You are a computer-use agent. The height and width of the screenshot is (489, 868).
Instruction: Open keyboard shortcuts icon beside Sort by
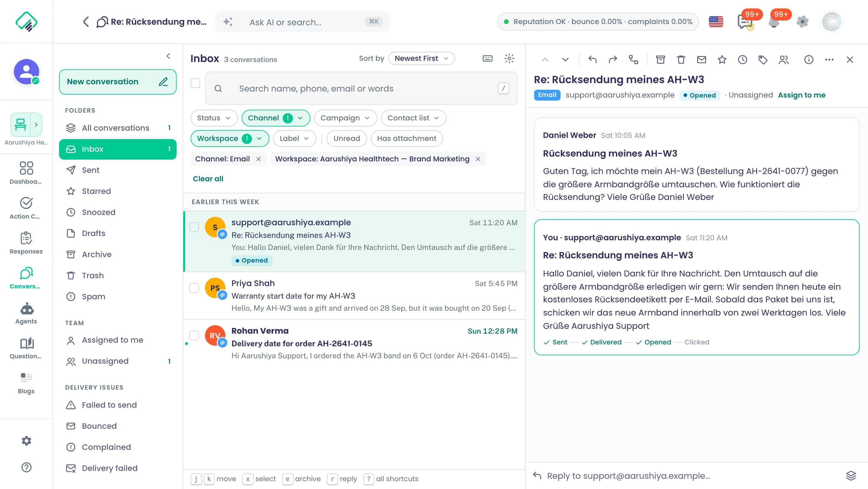point(487,58)
